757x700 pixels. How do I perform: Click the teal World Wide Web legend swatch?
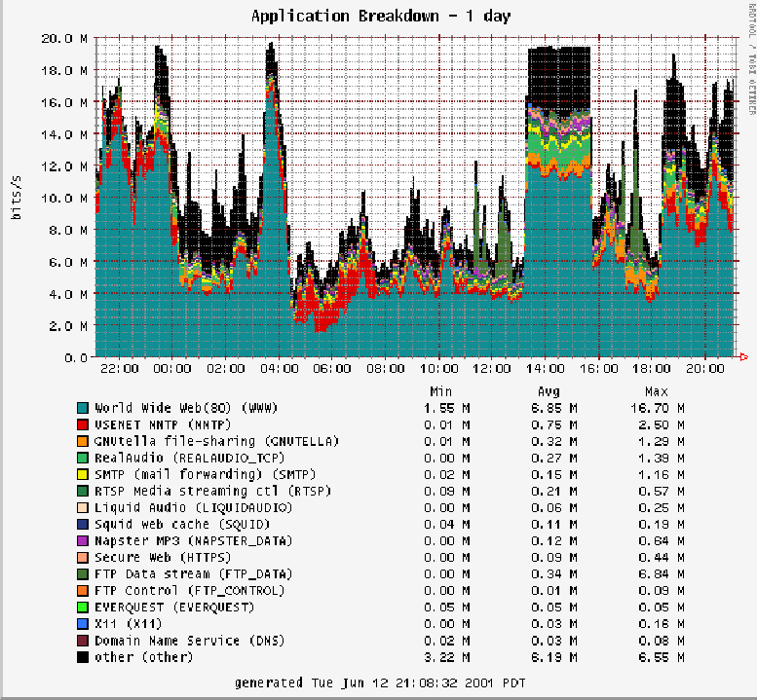tap(85, 408)
